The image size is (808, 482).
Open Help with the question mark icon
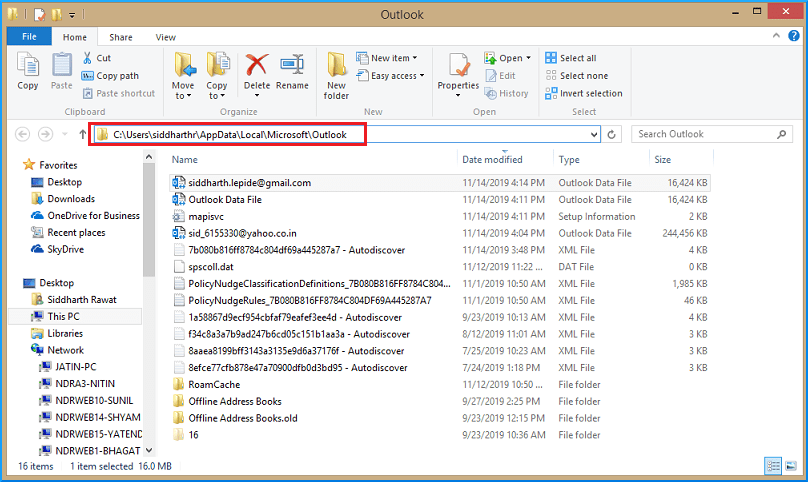pyautogui.click(x=794, y=36)
